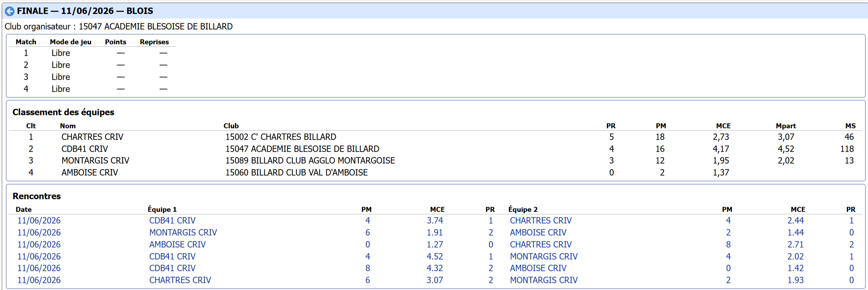This screenshot has height=290, width=868.
Task: Click the MS column header
Action: (x=850, y=126)
